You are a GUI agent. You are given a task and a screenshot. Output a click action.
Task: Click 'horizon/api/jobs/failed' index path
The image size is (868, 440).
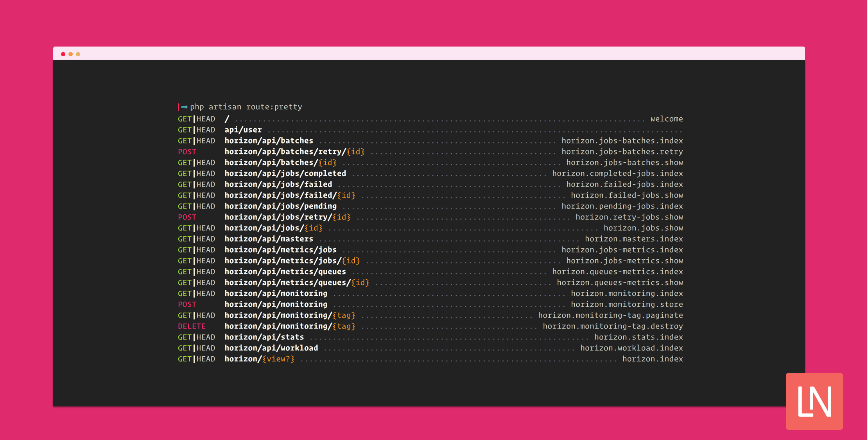278,184
